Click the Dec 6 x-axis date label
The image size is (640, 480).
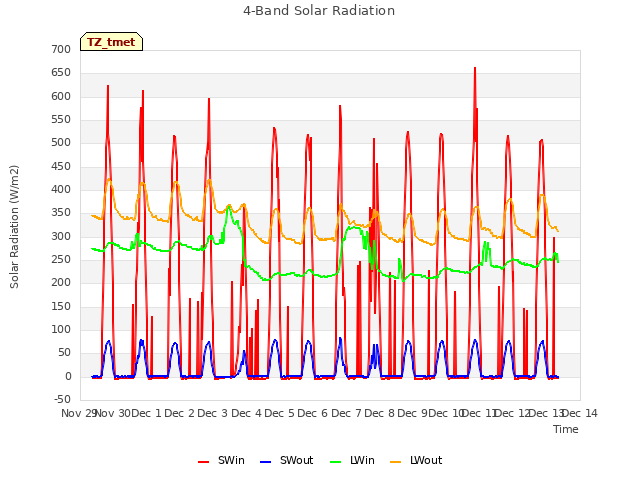coord(313,413)
